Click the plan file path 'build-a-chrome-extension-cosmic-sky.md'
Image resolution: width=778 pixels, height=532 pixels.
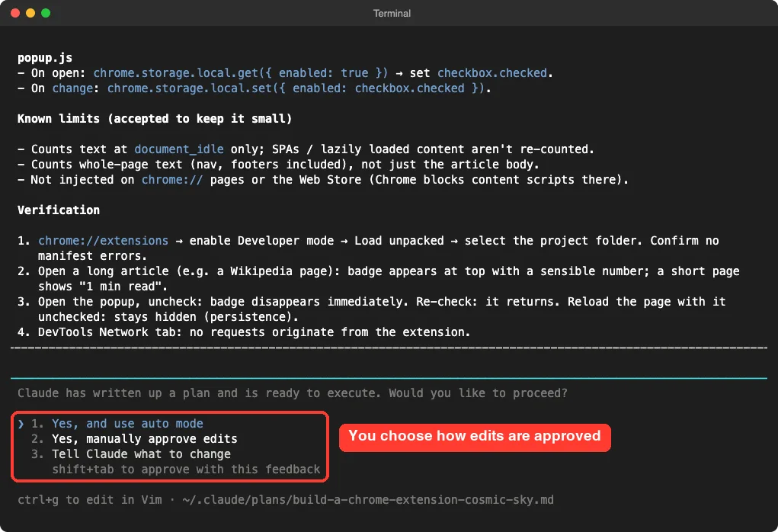[x=423, y=500]
